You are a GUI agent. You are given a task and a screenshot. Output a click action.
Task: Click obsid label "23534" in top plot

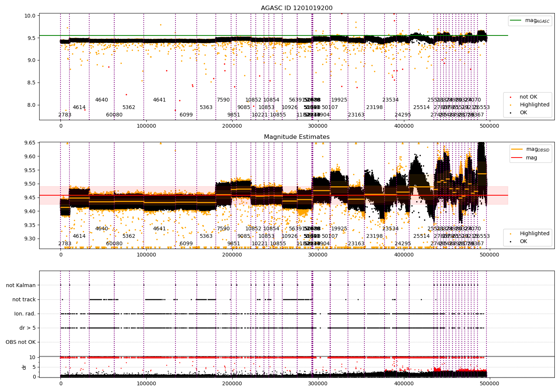point(391,100)
